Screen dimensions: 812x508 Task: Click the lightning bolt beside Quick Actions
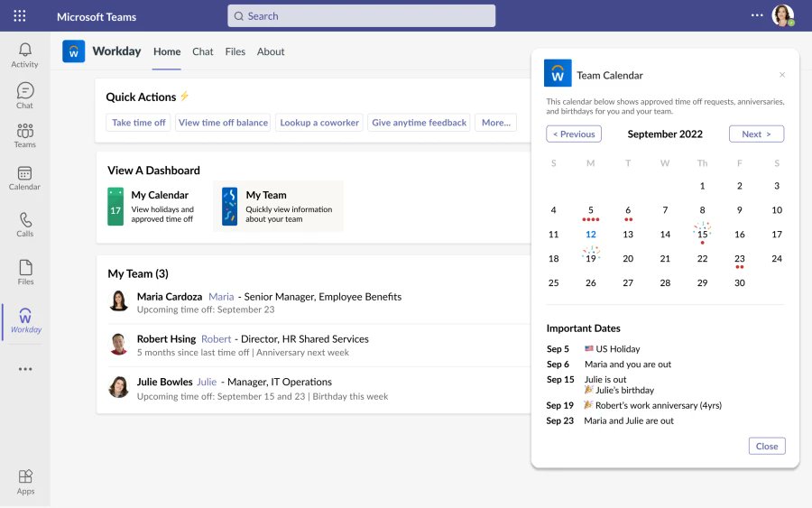coord(184,97)
